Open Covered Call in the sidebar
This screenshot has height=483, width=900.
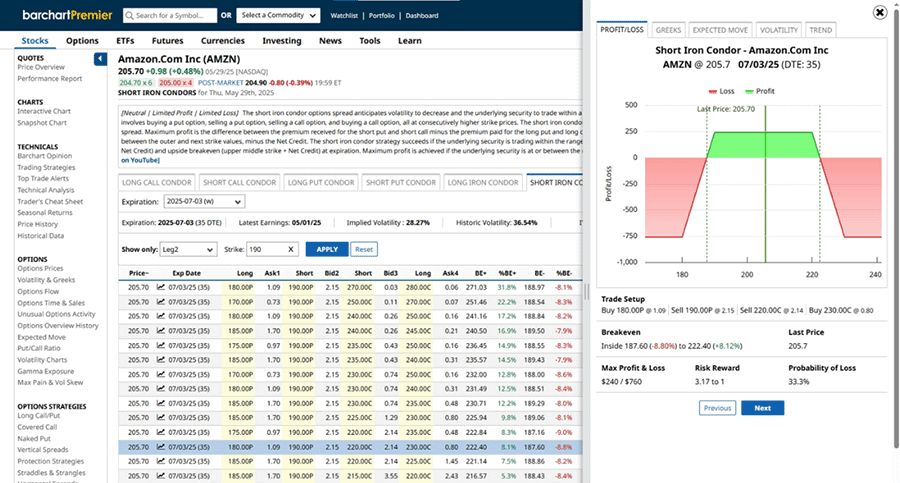click(x=37, y=427)
